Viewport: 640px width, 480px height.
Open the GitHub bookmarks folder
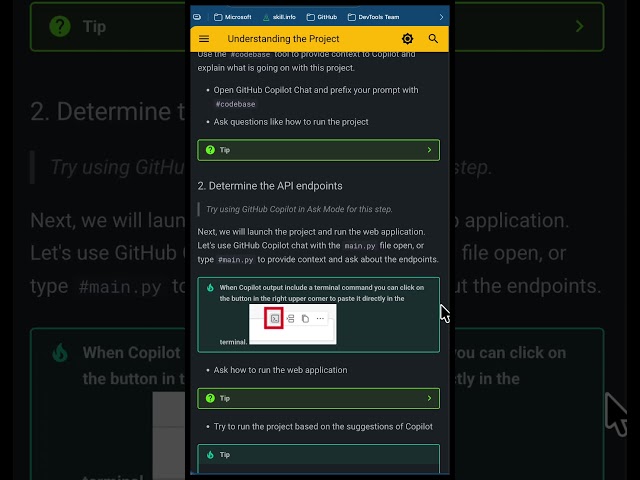pos(322,17)
